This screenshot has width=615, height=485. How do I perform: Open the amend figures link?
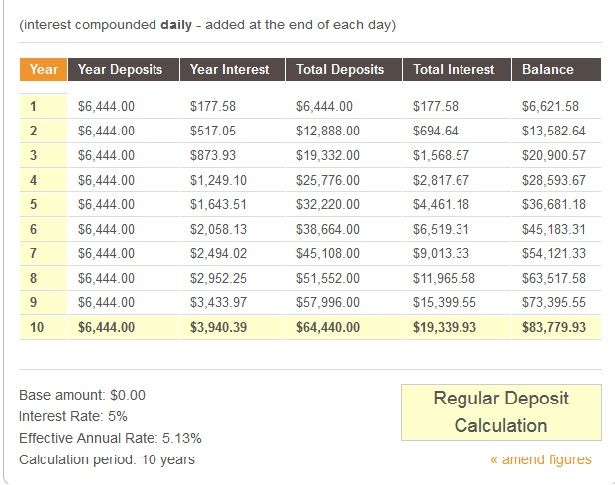point(540,459)
